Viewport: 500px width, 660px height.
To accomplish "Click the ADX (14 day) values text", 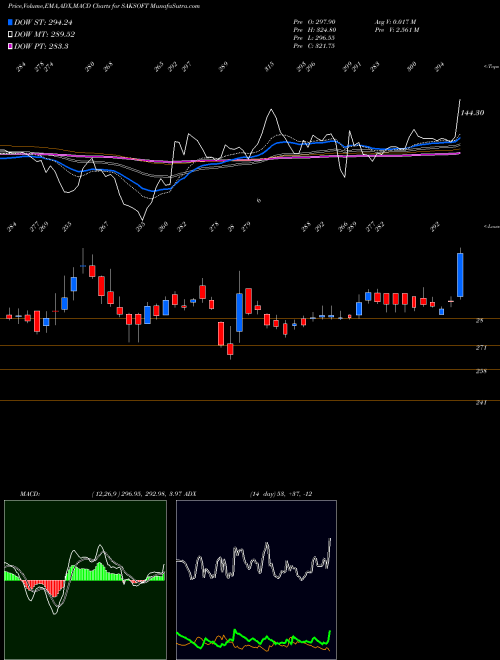I will [281, 494].
